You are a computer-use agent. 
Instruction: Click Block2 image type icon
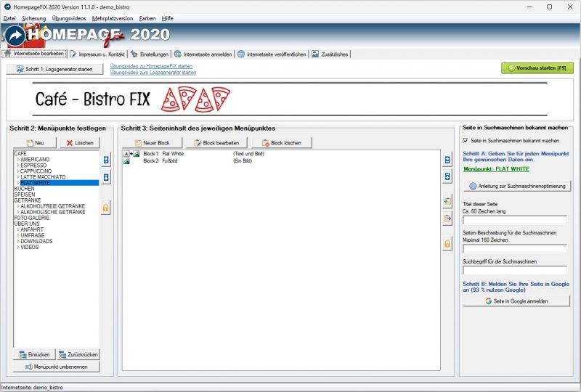126,161
